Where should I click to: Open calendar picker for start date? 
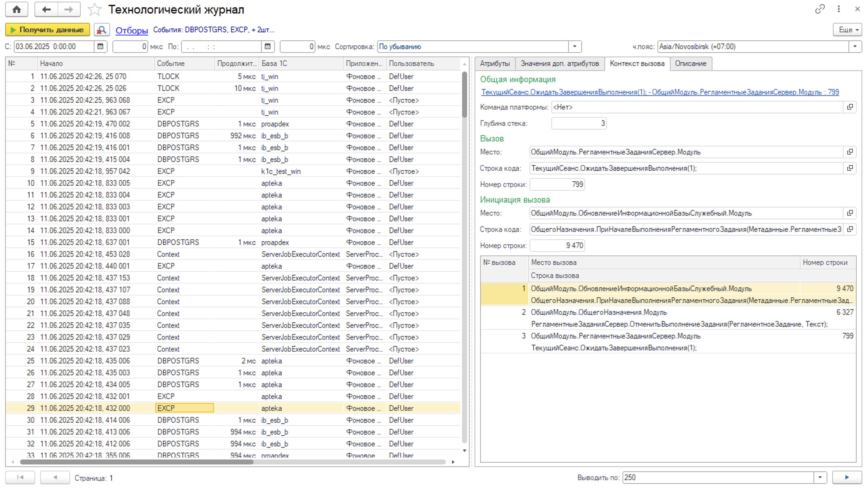click(101, 46)
